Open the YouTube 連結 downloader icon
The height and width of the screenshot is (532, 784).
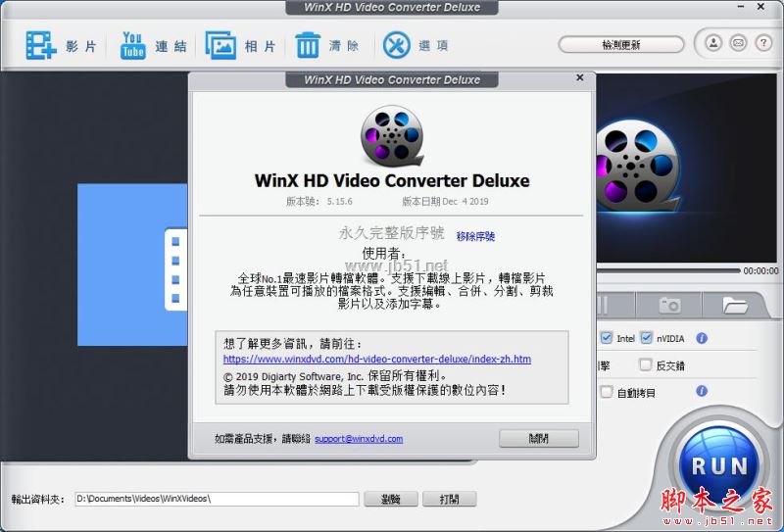coord(132,45)
